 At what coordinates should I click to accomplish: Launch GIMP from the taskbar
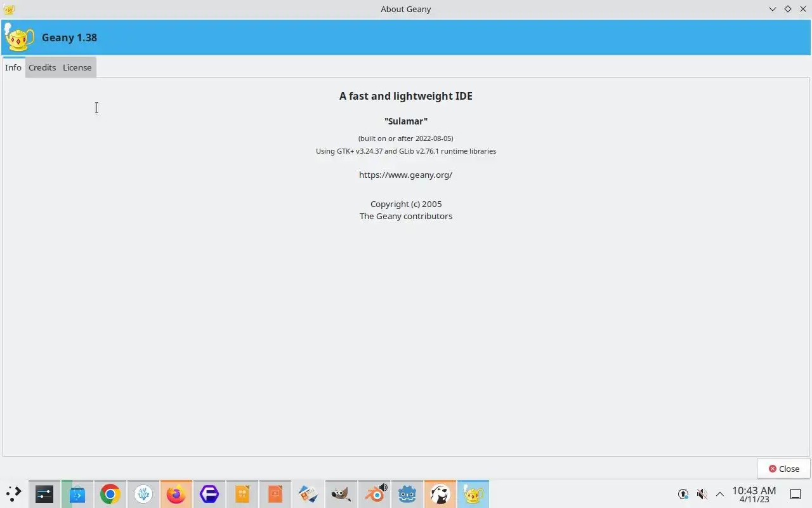click(341, 494)
